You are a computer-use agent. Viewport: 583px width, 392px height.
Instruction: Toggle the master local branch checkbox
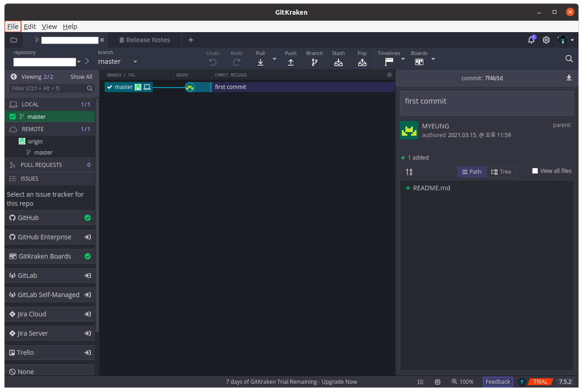tap(13, 116)
